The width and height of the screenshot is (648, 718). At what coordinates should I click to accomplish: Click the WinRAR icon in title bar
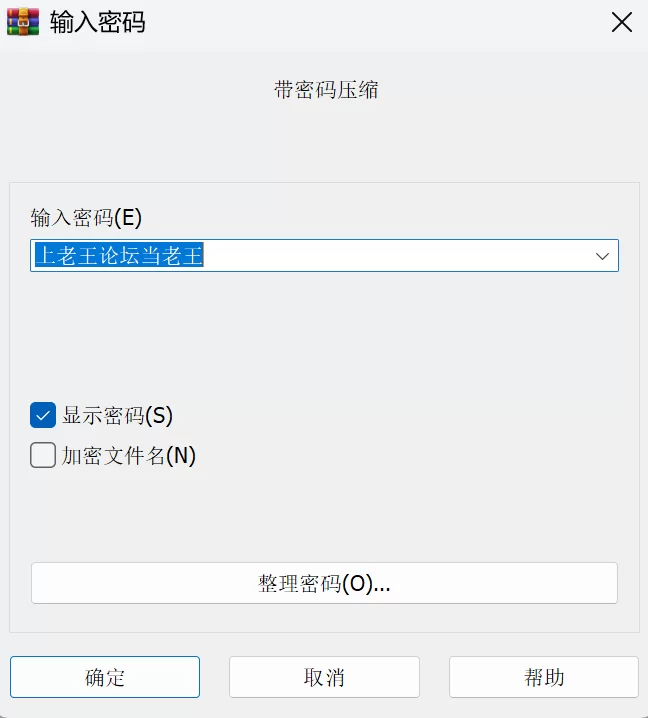23,23
